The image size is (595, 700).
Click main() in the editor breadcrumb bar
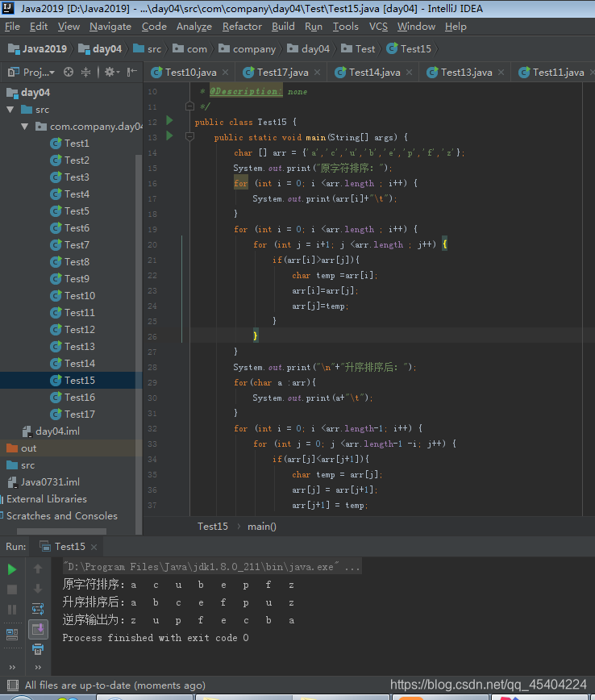pyautogui.click(x=262, y=527)
